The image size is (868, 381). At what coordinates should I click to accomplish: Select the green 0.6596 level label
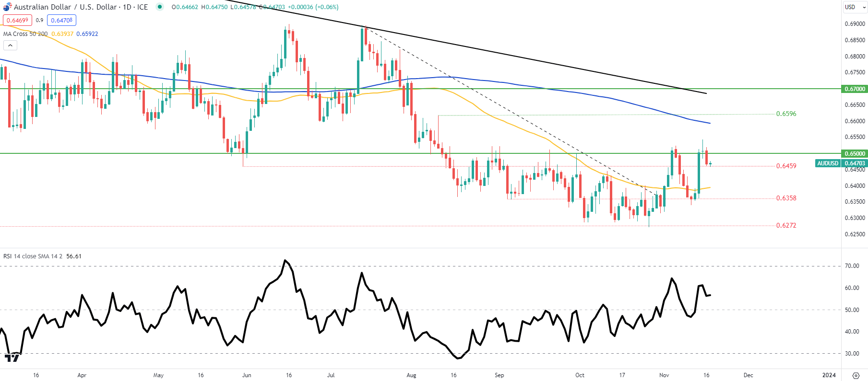point(786,114)
